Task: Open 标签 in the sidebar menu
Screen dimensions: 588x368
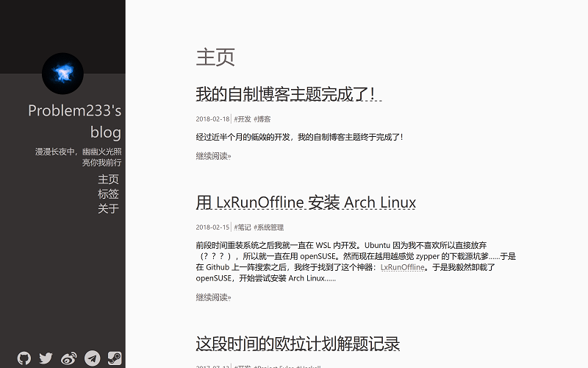Action: click(108, 194)
